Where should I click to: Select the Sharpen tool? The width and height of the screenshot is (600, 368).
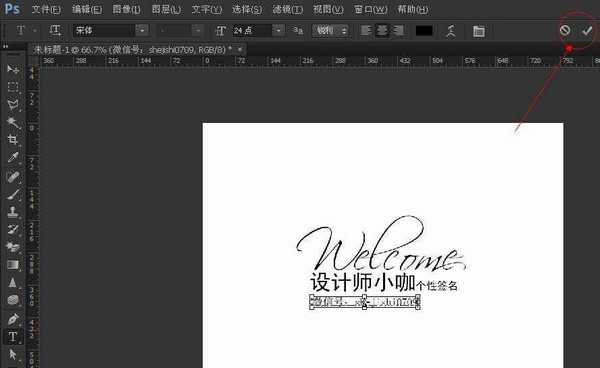click(x=13, y=282)
